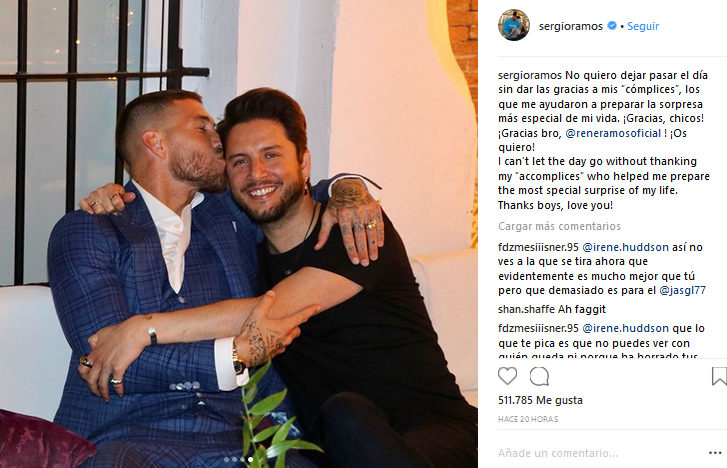Image resolution: width=727 pixels, height=468 pixels.
Task: Open the sergioramos username in header
Action: (571, 26)
